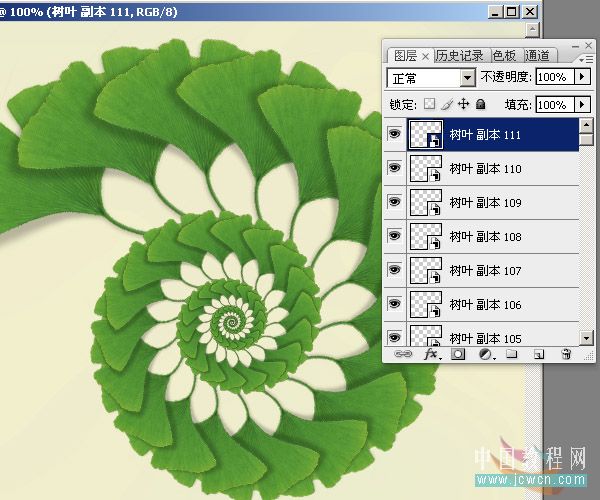Hide layer 树叶 副本 105
This screenshot has height=500, width=600.
tap(395, 337)
